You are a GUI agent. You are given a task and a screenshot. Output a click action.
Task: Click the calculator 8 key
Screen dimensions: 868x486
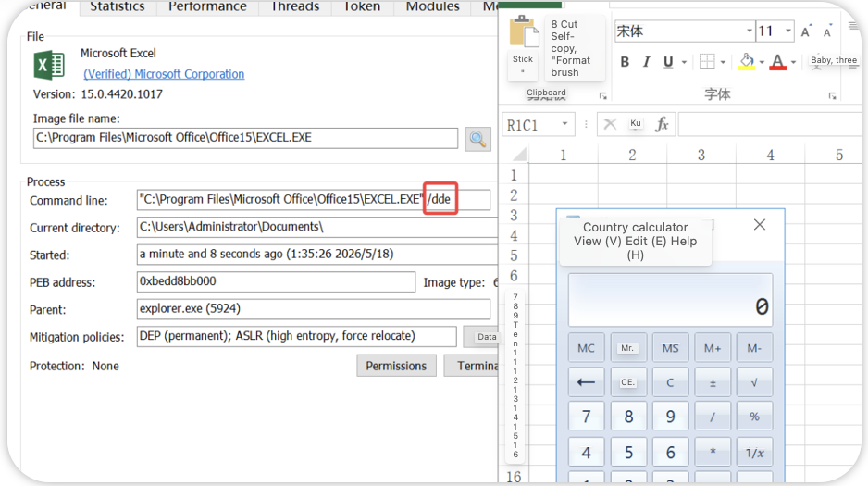click(x=627, y=417)
